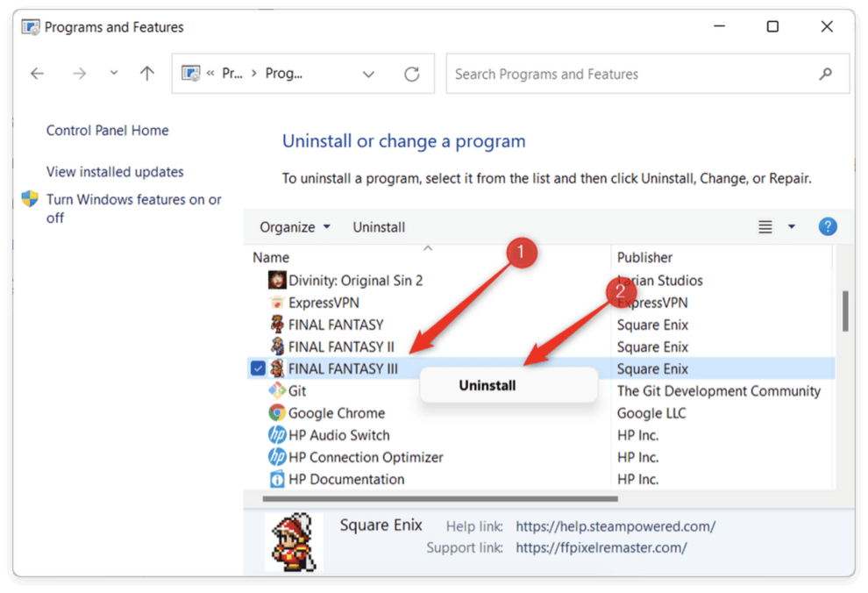Expand the address bar history chevron
Screen dimensions: 868x593
[368, 75]
